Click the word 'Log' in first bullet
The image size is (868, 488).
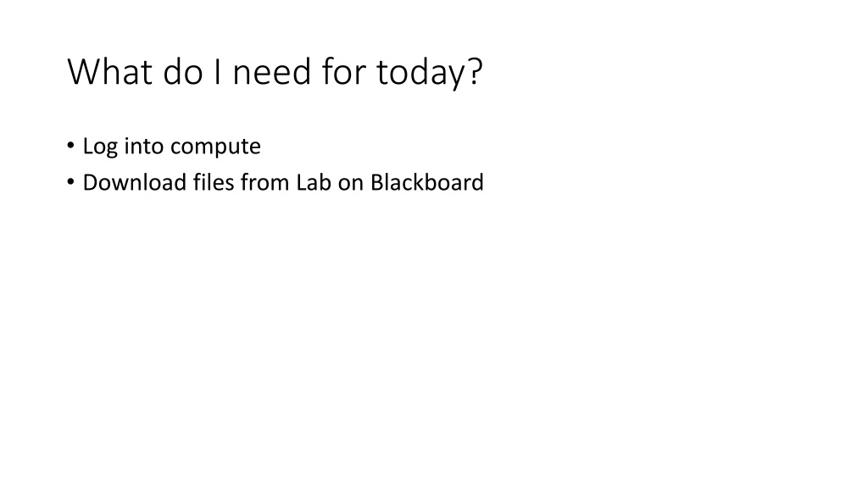tap(100, 147)
